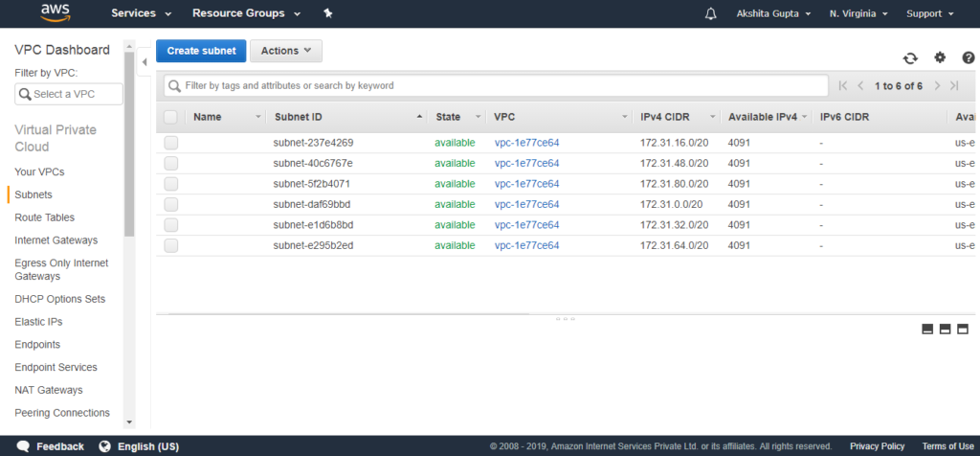Open DHCP Options Sets in sidebar

click(x=60, y=299)
